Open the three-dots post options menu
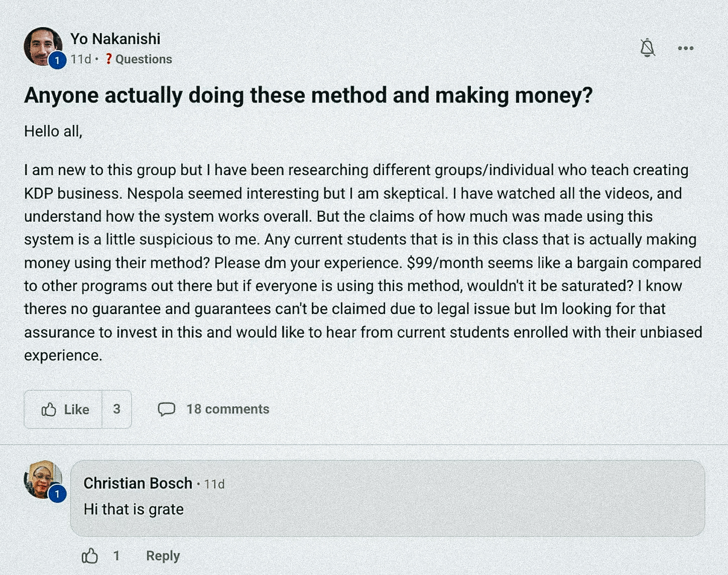Viewport: 728px width, 575px height. pyautogui.click(x=685, y=48)
